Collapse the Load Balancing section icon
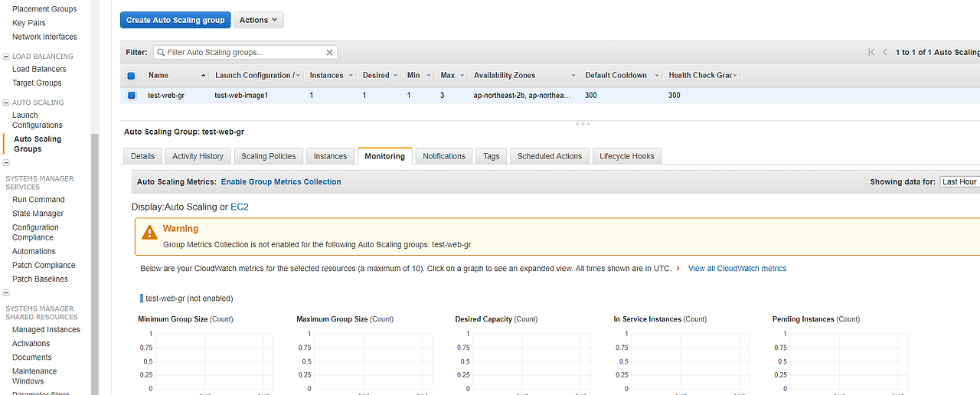Screen dimensions: 980x395 (x=6, y=57)
